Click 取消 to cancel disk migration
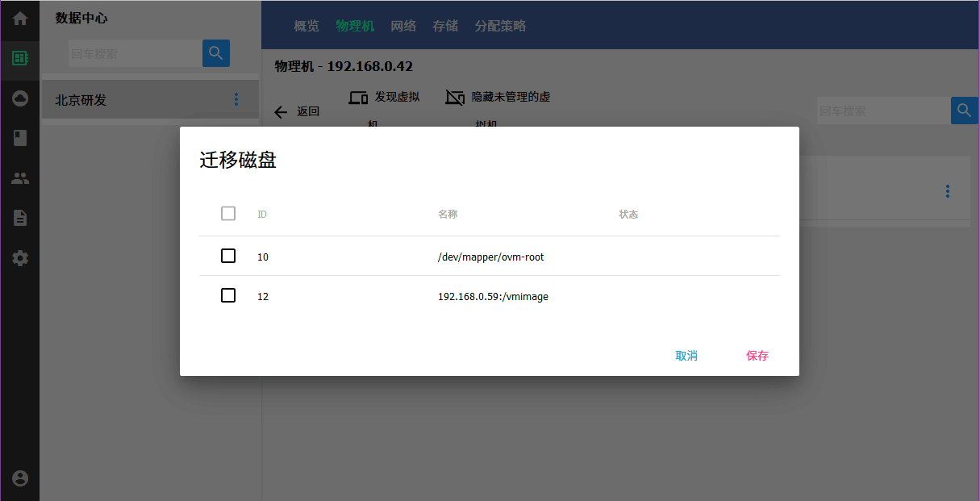 point(686,356)
